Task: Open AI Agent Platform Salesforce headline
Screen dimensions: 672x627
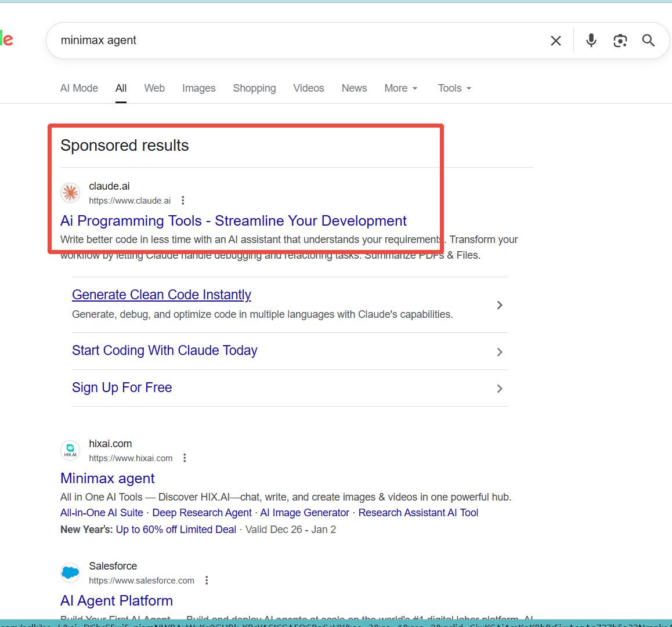Action: [x=117, y=601]
